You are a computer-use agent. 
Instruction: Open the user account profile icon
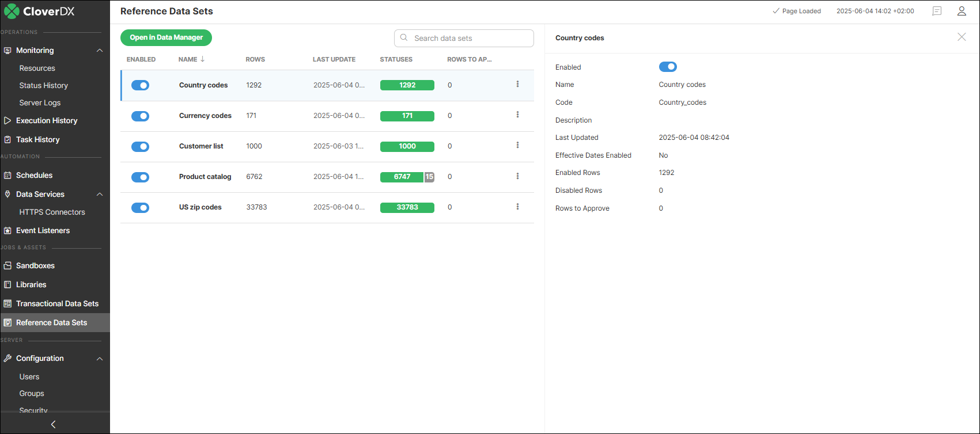pyautogui.click(x=962, y=11)
